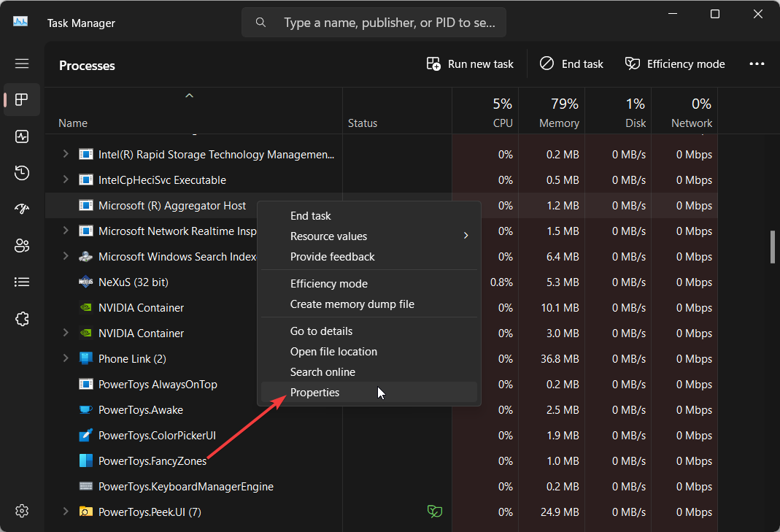
Task: Click the Microsoft Aggregator Host process icon
Action: pos(86,206)
